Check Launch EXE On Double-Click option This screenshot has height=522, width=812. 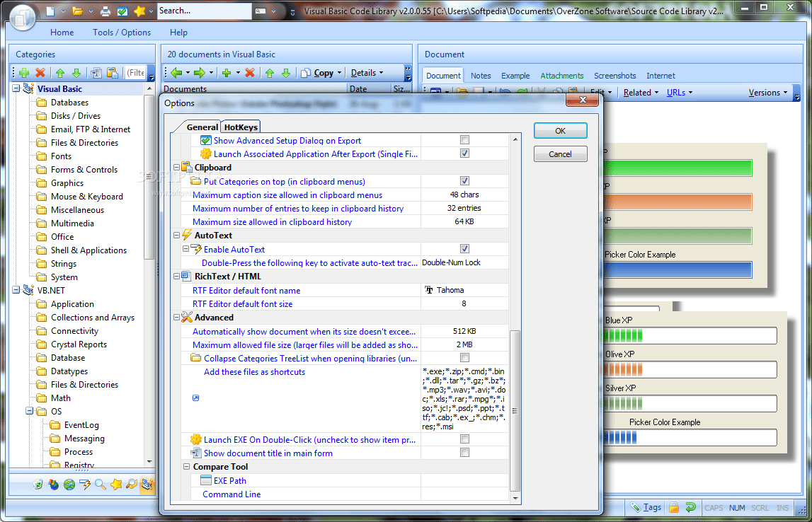(x=464, y=439)
